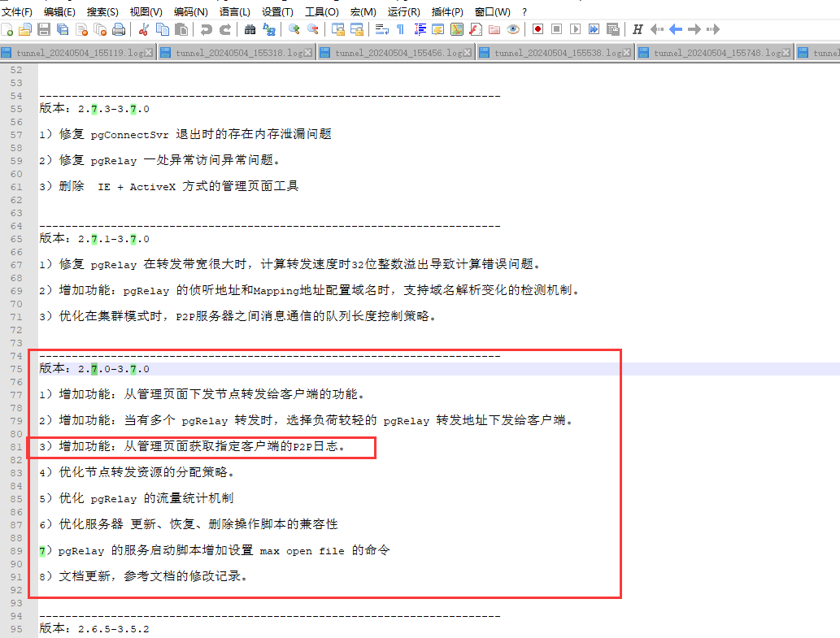This screenshot has width=840, height=638.
Task: Click the Find and Replace icon
Action: [268, 30]
